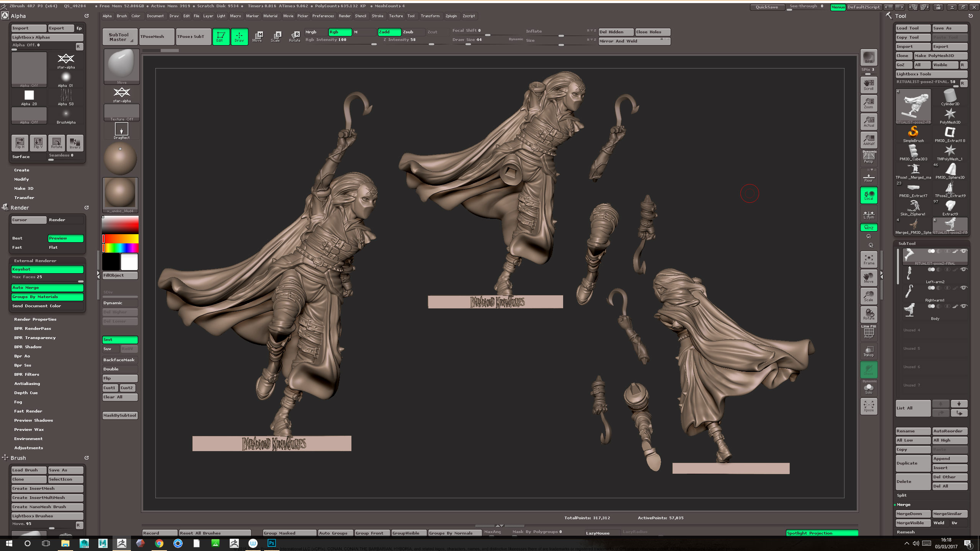Expand the BPR RenderPass section
Image resolution: width=980 pixels, height=551 pixels.
[x=33, y=329]
